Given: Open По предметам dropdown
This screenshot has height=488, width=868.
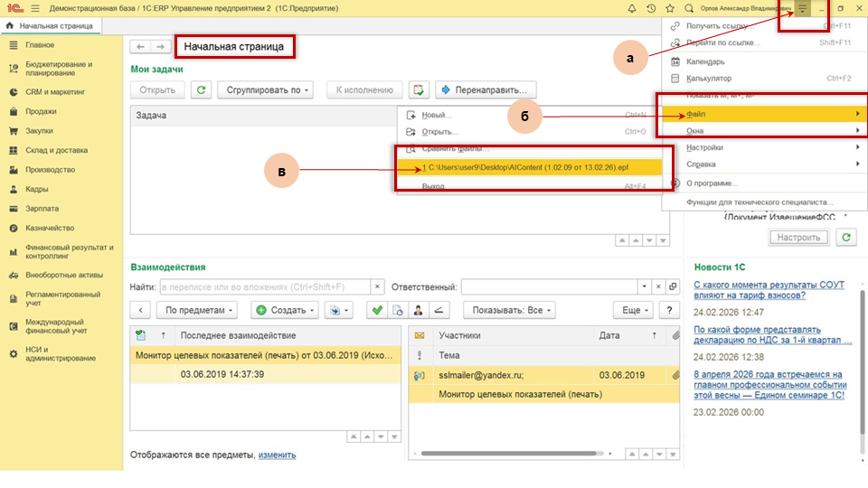Looking at the screenshot, I should [x=198, y=310].
